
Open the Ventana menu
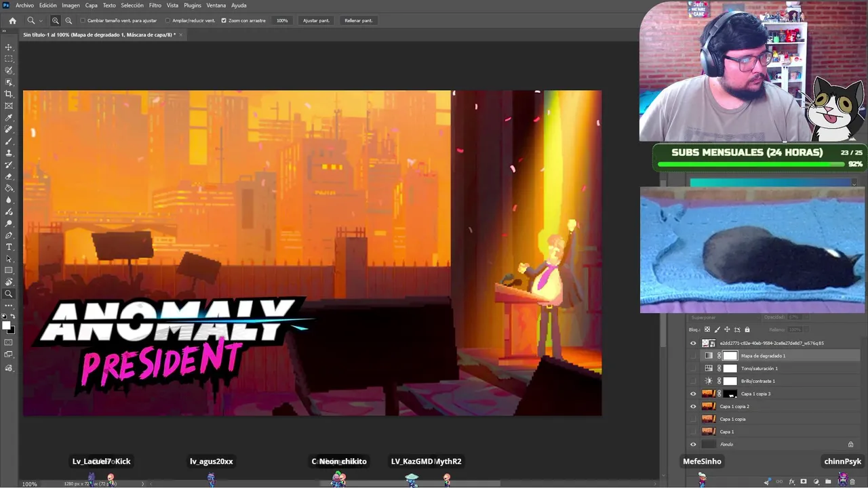tap(216, 5)
